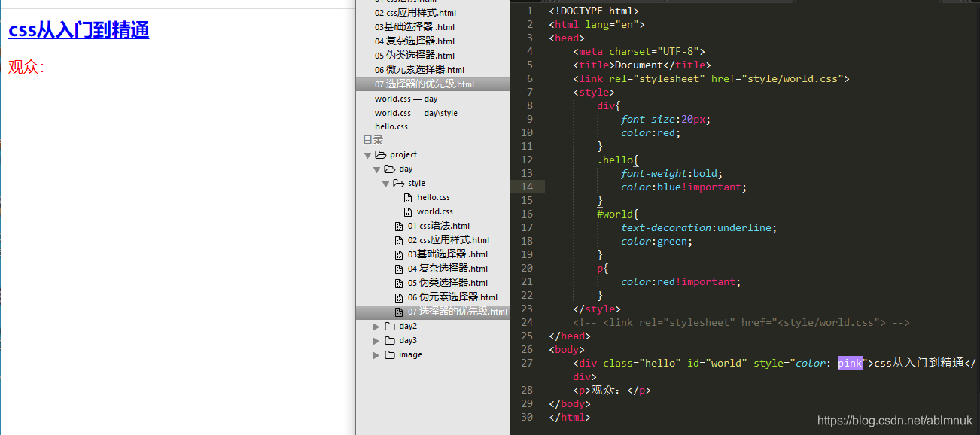
Task: Click line number 14 in the gutter
Action: click(527, 187)
